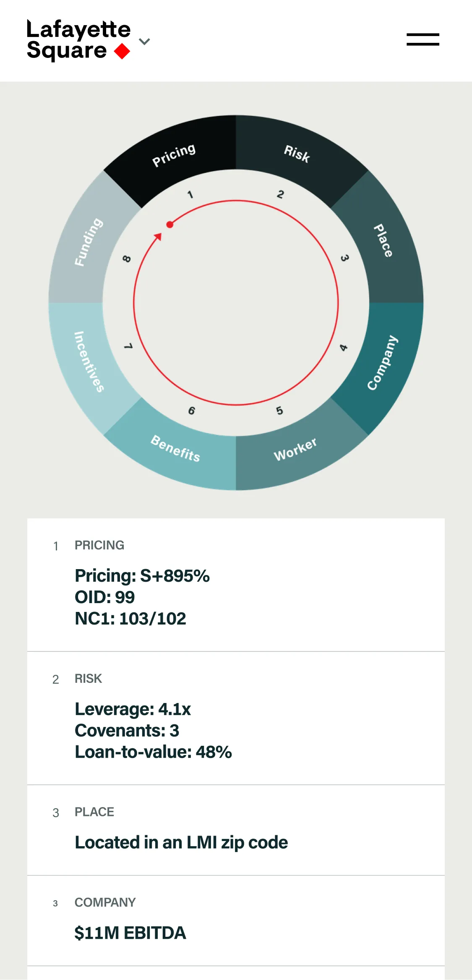Open the hamburger menu
Image resolution: width=472 pixels, height=980 pixels.
point(422,39)
